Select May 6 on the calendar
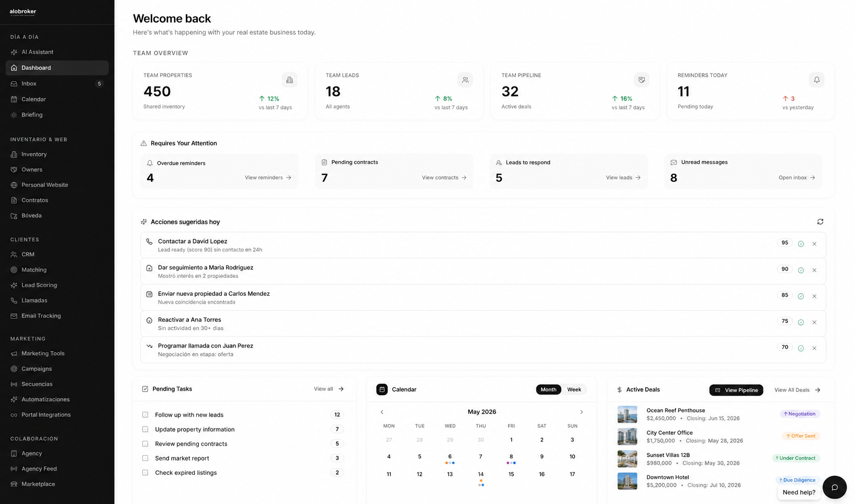 click(450, 457)
